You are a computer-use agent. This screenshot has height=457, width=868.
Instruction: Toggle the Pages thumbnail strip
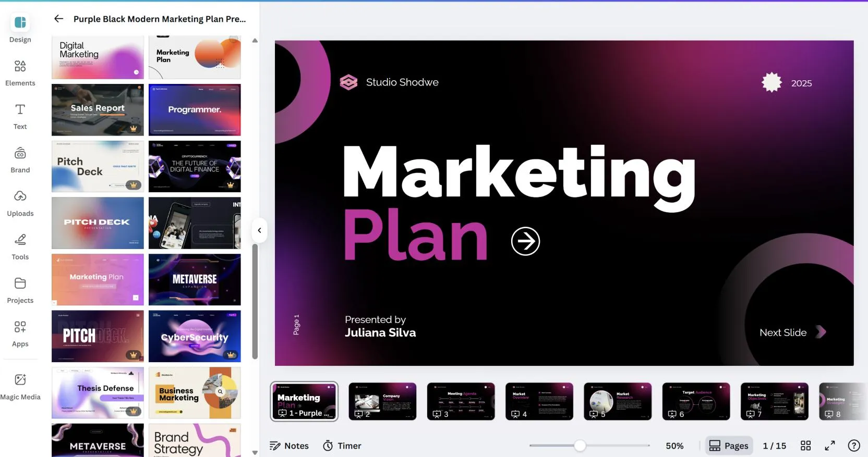tap(729, 446)
